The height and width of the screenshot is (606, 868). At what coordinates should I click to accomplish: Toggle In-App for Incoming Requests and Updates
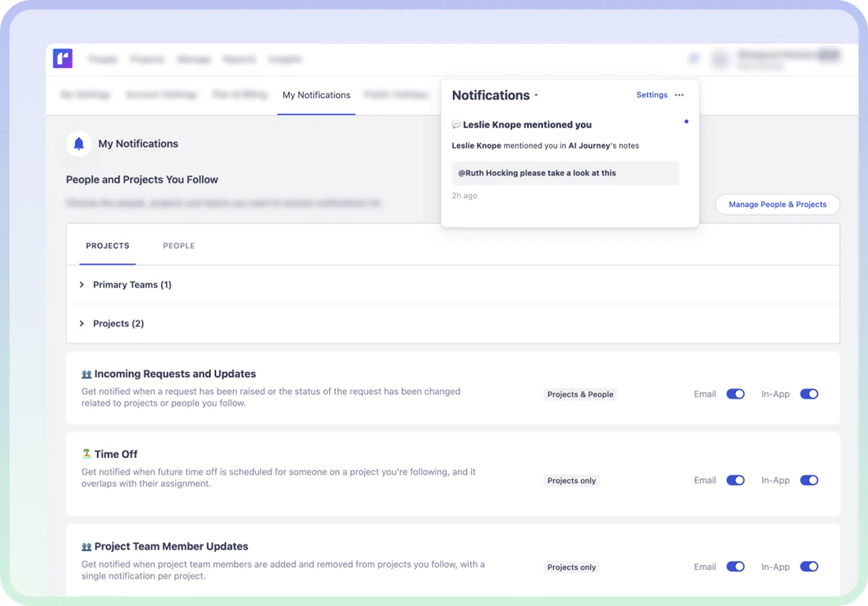[809, 394]
